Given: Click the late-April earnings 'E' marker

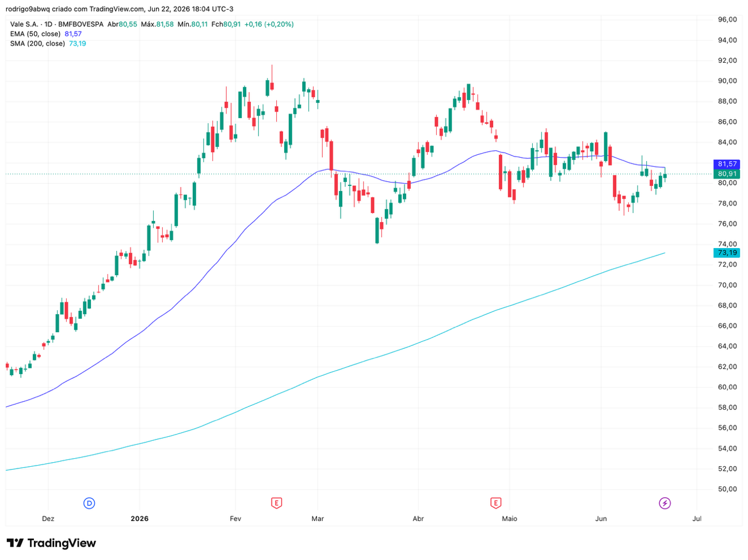Looking at the screenshot, I should click(x=495, y=503).
